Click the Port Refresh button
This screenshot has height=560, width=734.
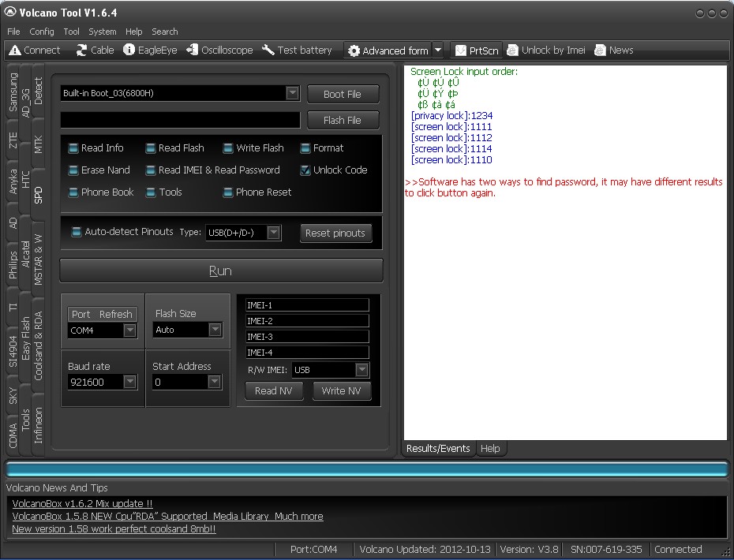[102, 315]
